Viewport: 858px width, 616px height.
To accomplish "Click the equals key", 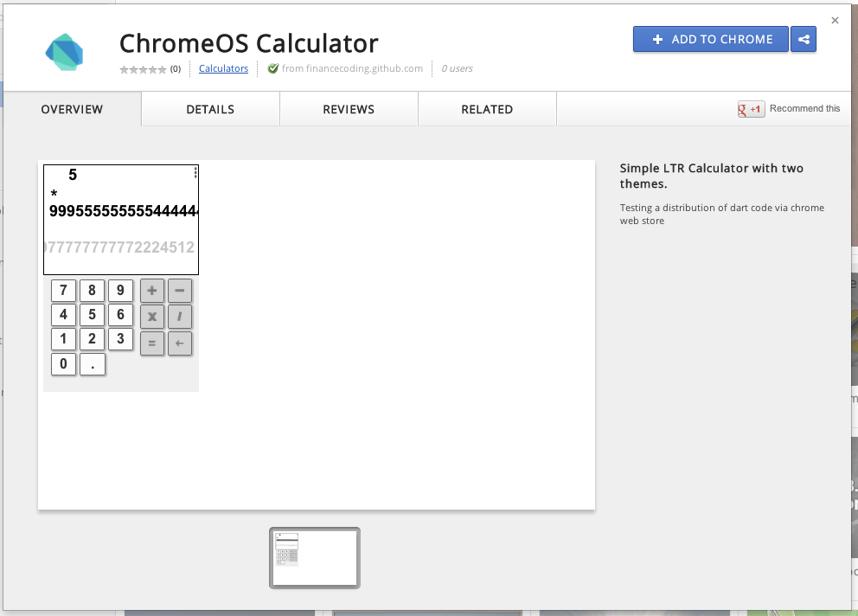I will 152,343.
